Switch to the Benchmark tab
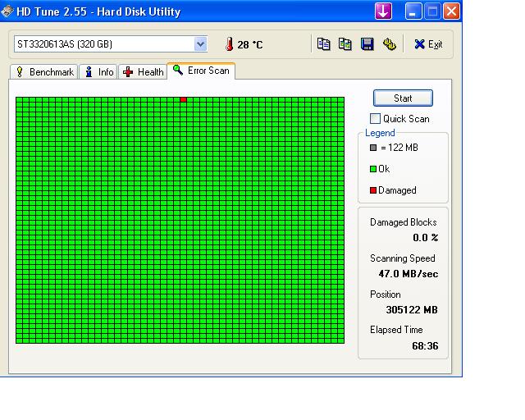525x420 pixels. [x=43, y=71]
